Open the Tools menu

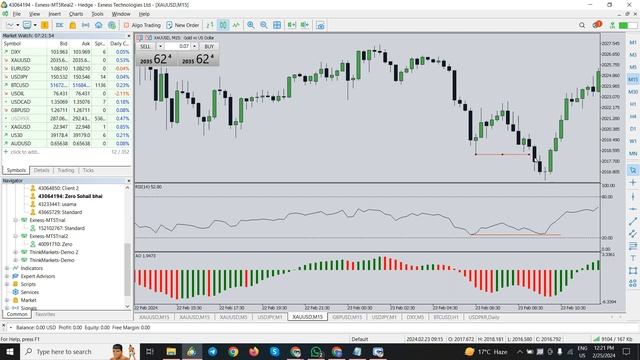point(97,14)
